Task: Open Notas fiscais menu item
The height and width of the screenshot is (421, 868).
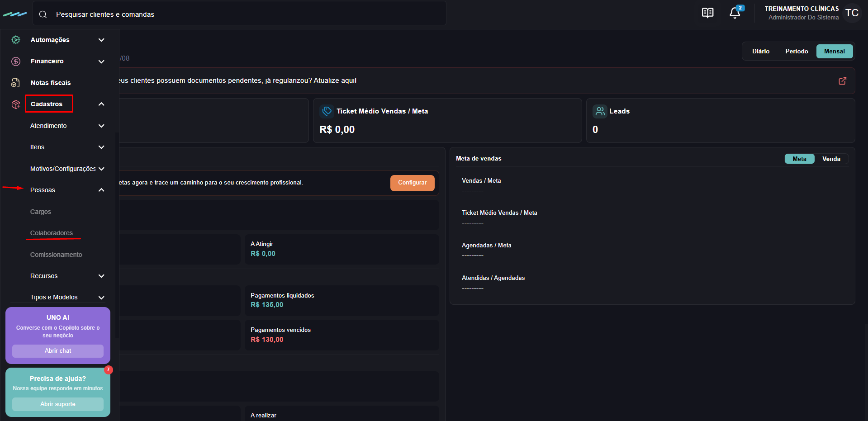Action: 51,83
